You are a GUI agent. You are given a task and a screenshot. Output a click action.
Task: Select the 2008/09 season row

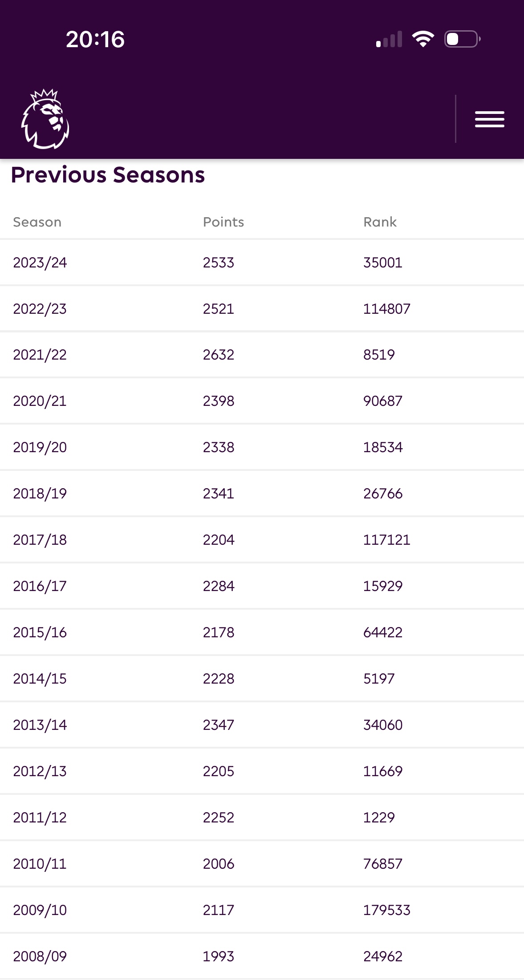[x=262, y=956]
